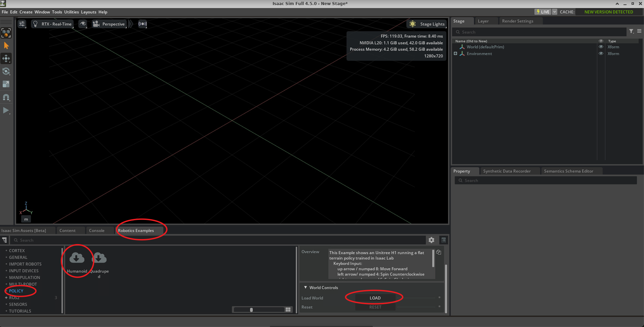Activate the Rotate tool in toolbar

point(6,71)
